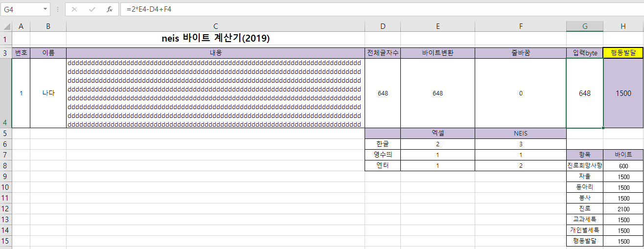Select row 4 header
Screen dimensions: 644x249
tap(6, 93)
